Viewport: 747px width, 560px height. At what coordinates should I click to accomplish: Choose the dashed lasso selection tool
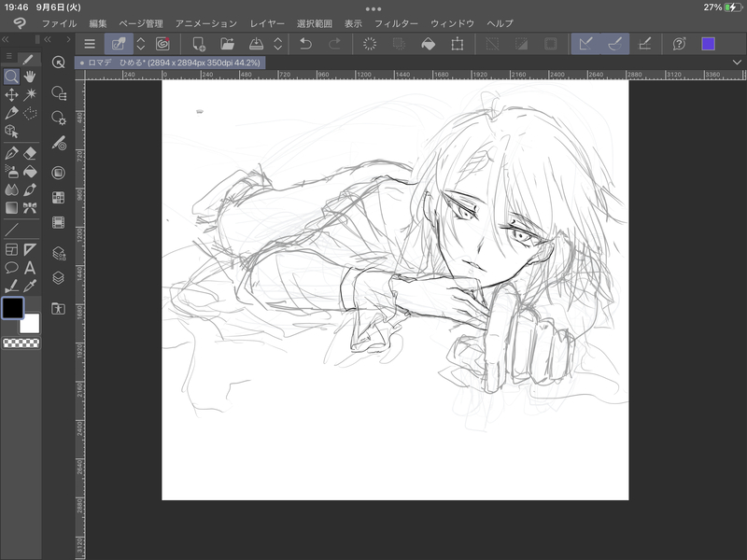click(x=30, y=113)
